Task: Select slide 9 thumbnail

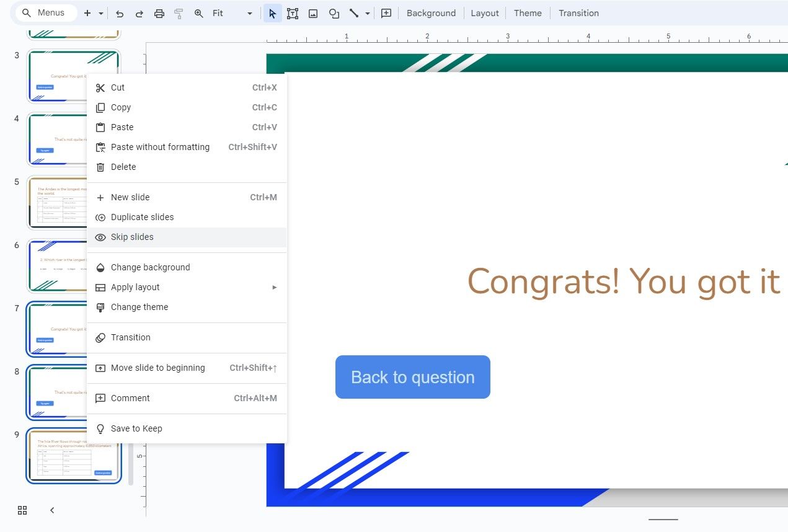Action: 73,456
